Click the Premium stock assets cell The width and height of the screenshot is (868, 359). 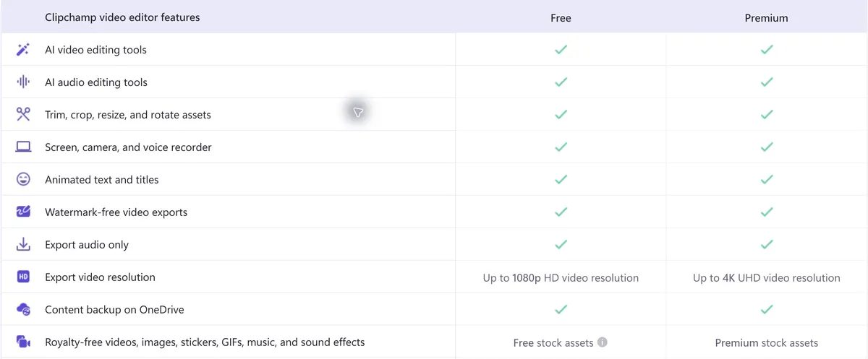767,342
